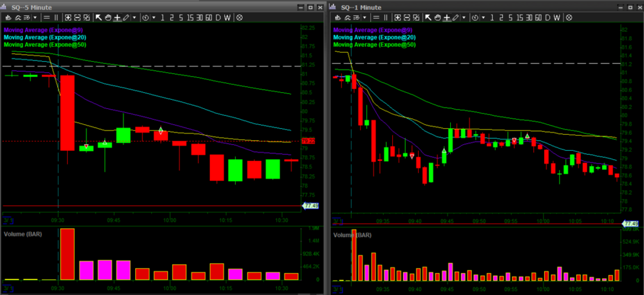Set 5-minute chart window to 15 minute interval
644x295 pixels.
pos(191,18)
